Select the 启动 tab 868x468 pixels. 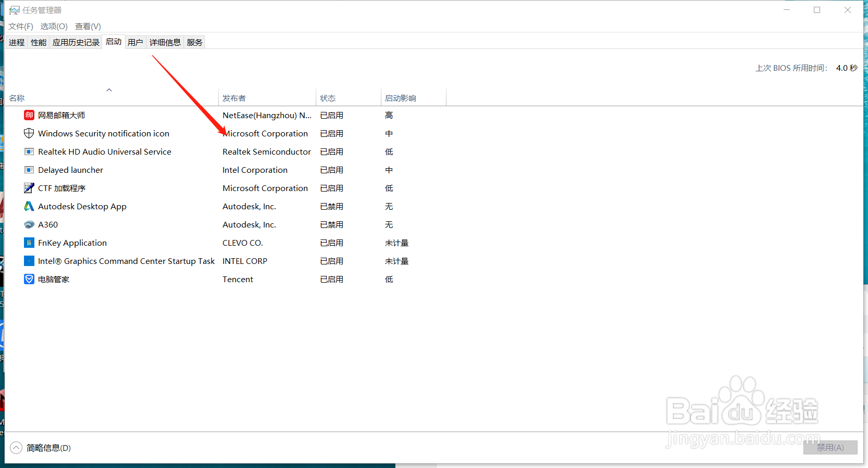(114, 42)
